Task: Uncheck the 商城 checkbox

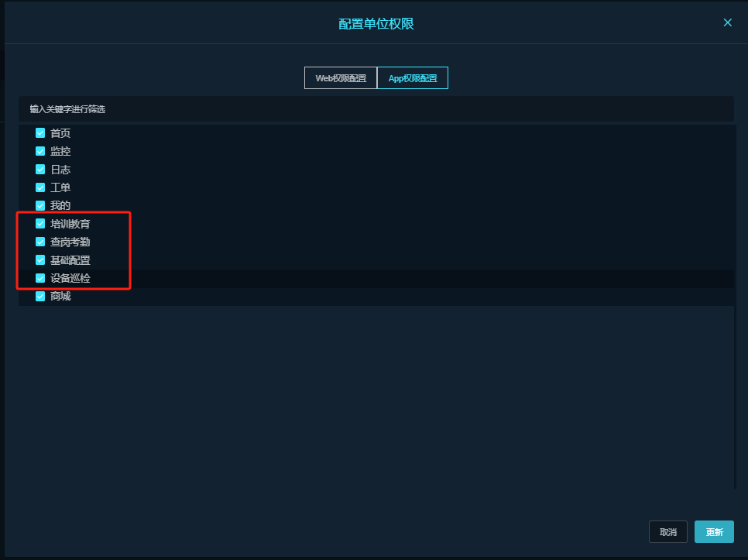Action: point(40,296)
